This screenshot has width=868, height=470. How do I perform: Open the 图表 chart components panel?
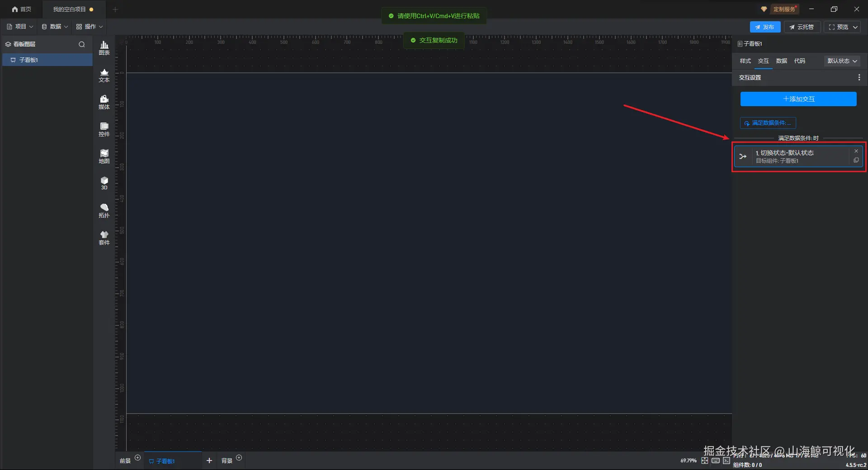[104, 48]
